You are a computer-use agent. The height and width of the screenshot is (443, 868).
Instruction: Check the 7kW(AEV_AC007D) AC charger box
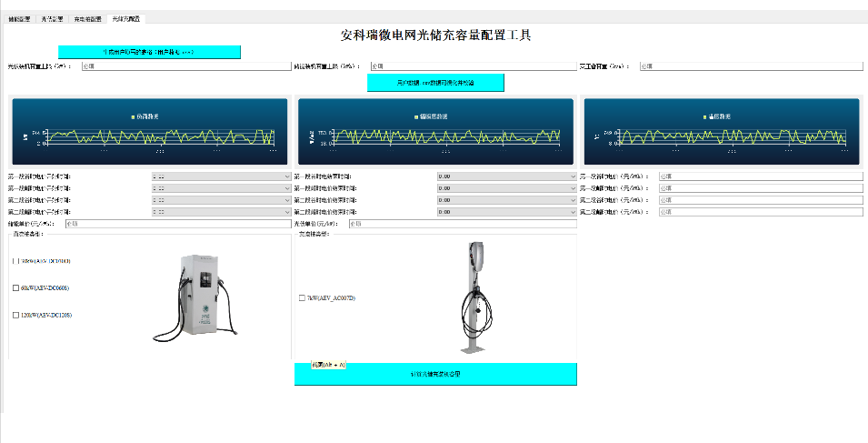302,298
